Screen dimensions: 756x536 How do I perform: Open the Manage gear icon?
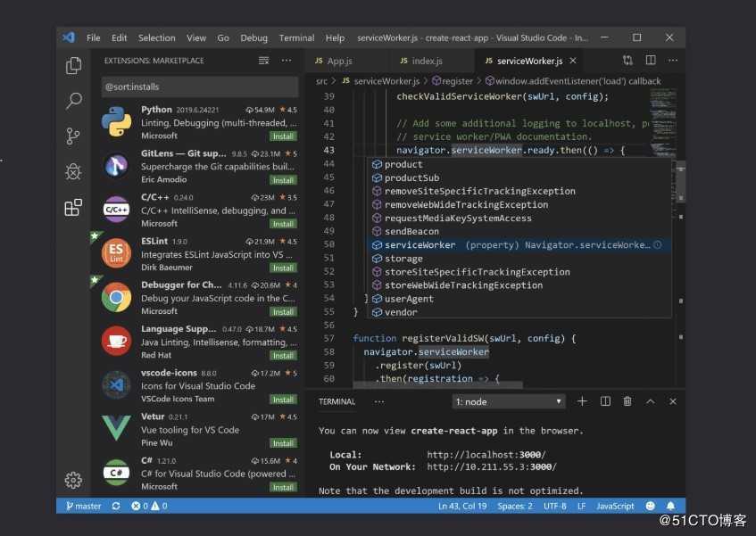pyautogui.click(x=73, y=480)
